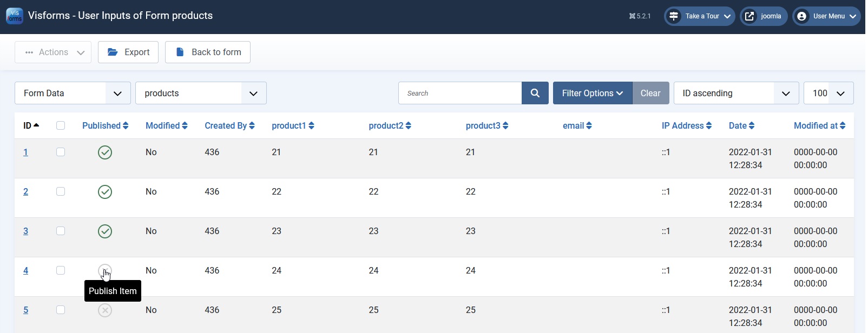This screenshot has height=333, width=868.
Task: Sort by the product3 column header
Action: [x=487, y=125]
